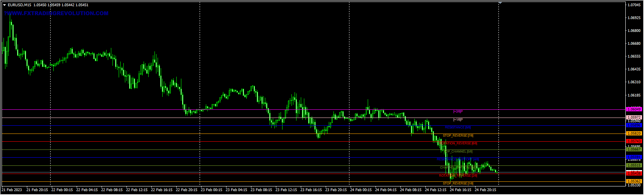
Task: Click the [+2/8]P level label
Action: click(x=458, y=111)
